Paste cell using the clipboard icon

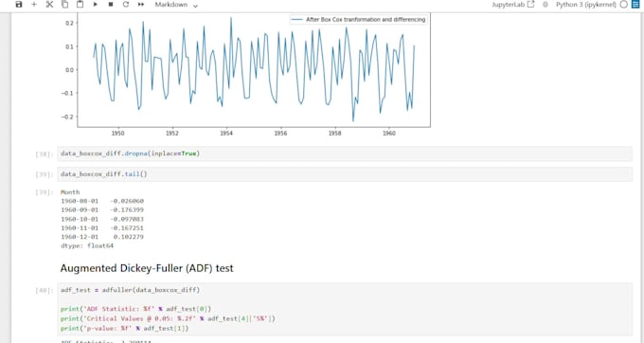80,5
